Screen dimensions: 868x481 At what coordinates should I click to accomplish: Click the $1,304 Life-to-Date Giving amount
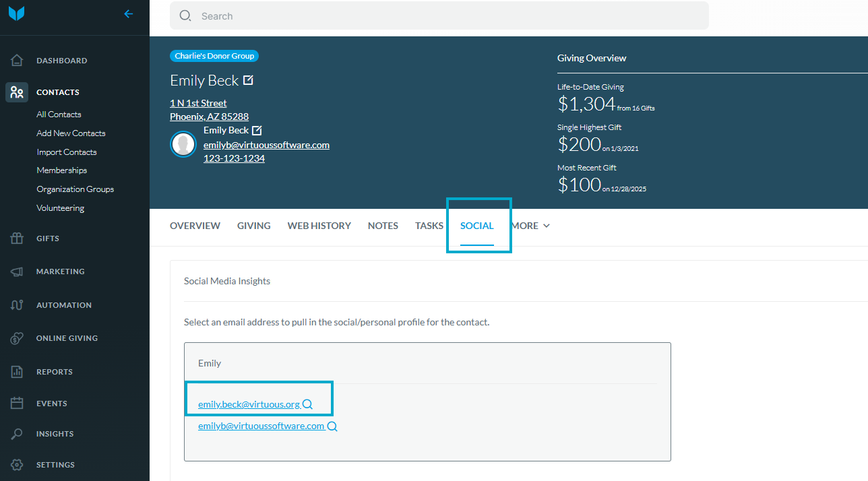click(x=586, y=104)
